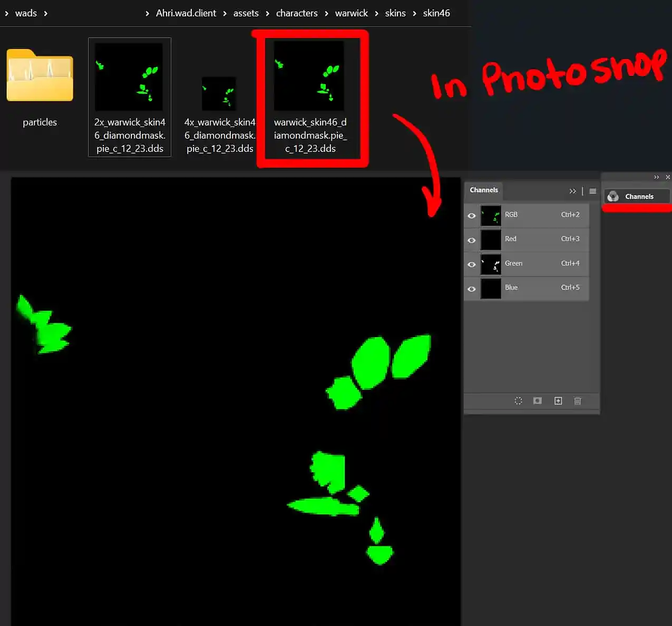Select the 4x_warwick_skin46 diamondmask file
The height and width of the screenshot is (626, 672).
(219, 114)
